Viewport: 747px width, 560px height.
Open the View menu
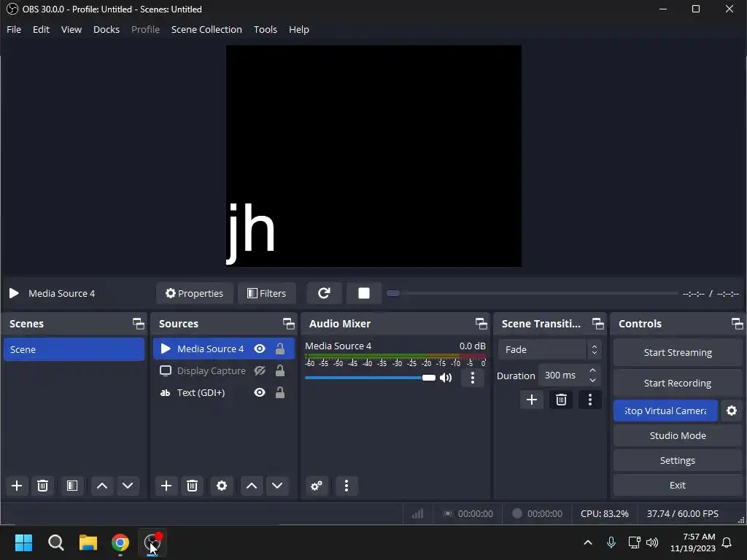click(71, 29)
